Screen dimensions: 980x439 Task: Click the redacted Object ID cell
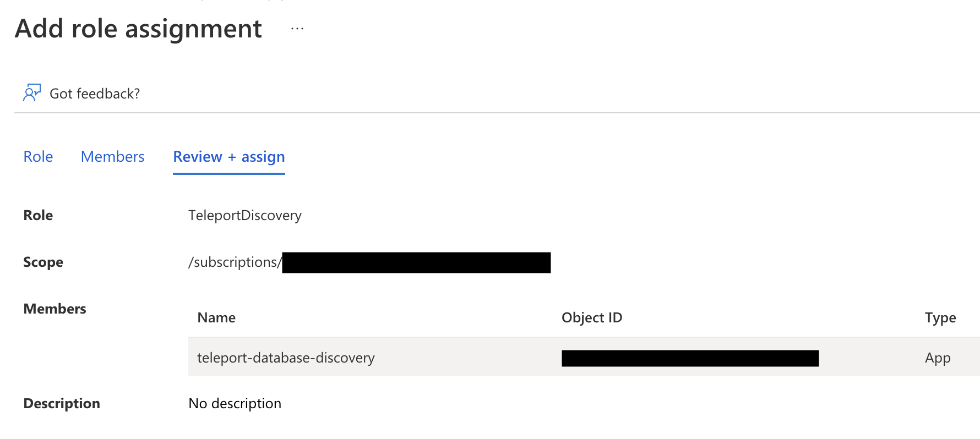click(690, 358)
